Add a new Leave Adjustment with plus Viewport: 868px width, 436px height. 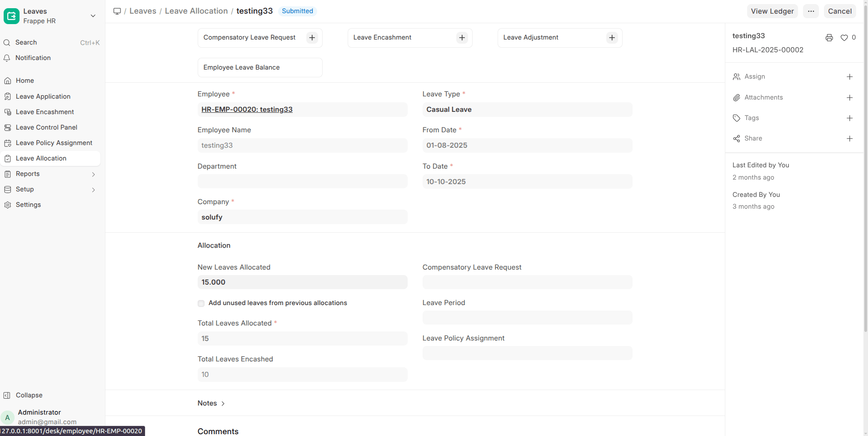point(612,38)
